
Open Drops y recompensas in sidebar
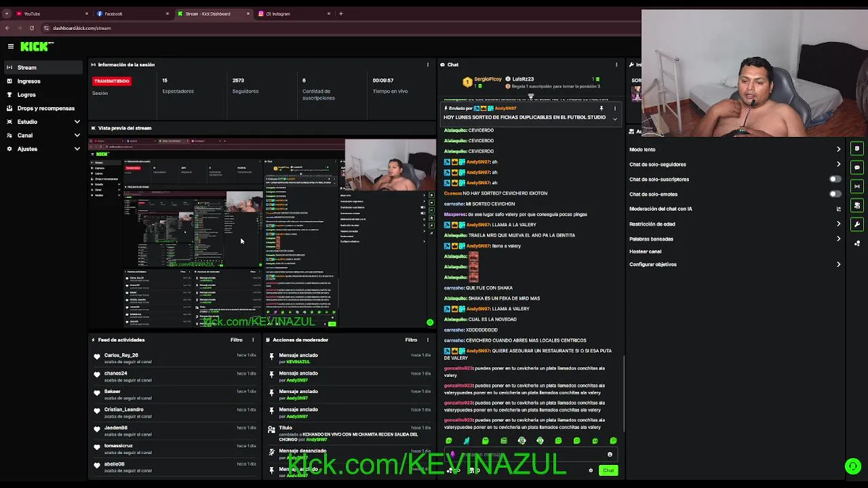(x=43, y=108)
